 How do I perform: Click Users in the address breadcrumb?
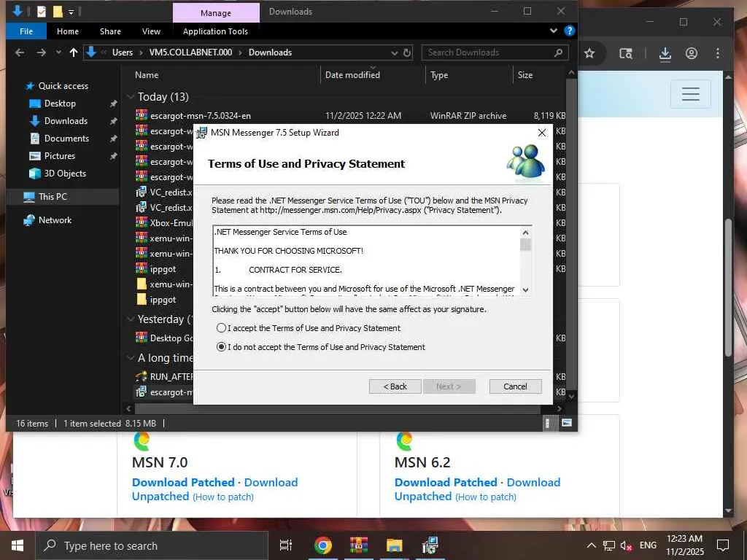tap(123, 52)
